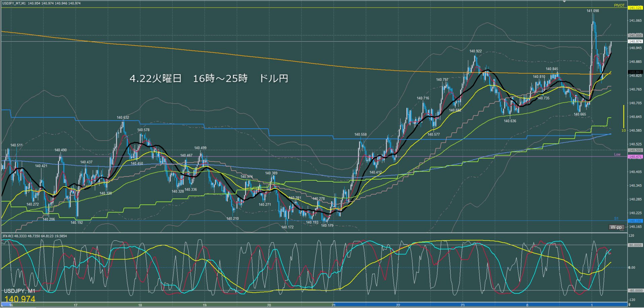644x308 pixels.
Task: Click the 140.810 price label
Action: coord(539,77)
